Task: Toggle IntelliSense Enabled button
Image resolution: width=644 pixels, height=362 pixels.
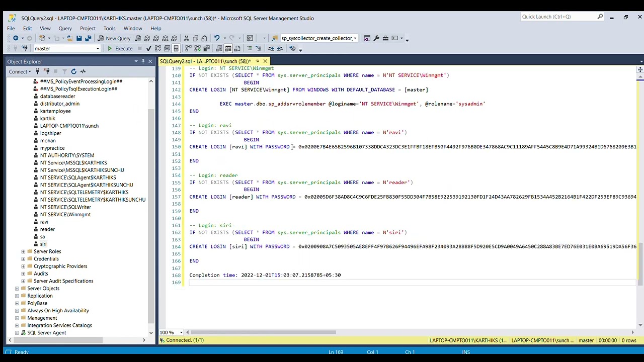Action: click(176, 49)
